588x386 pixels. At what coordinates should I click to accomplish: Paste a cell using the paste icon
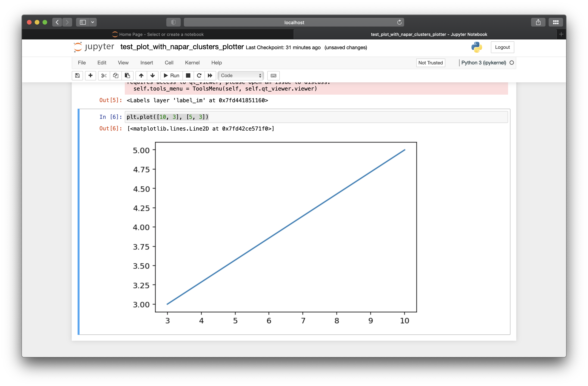[128, 76]
